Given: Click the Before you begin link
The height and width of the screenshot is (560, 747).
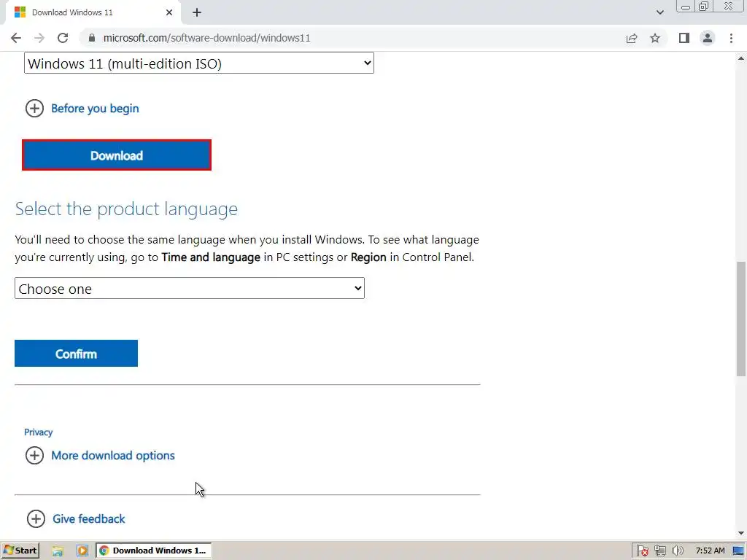Looking at the screenshot, I should [x=95, y=109].
